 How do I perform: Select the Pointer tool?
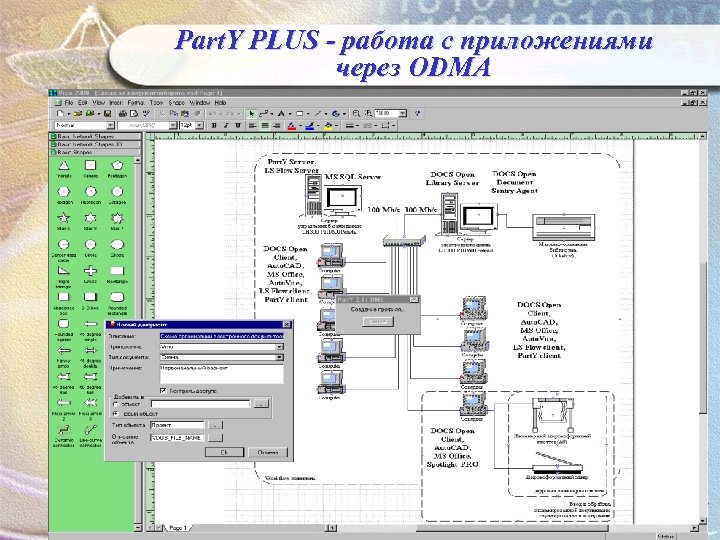[252, 113]
